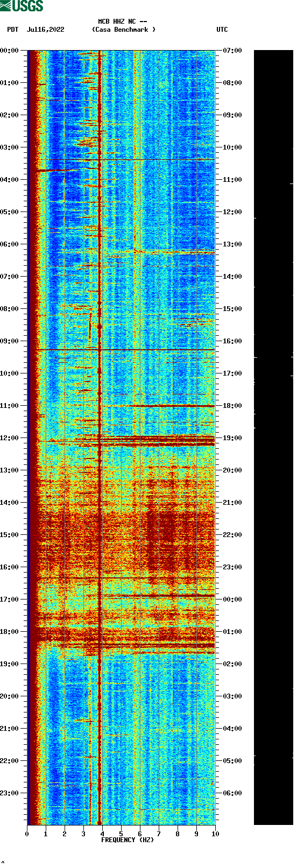Click 19:00 on the UTC time axis
This screenshot has width=297, height=868.
(x=232, y=438)
